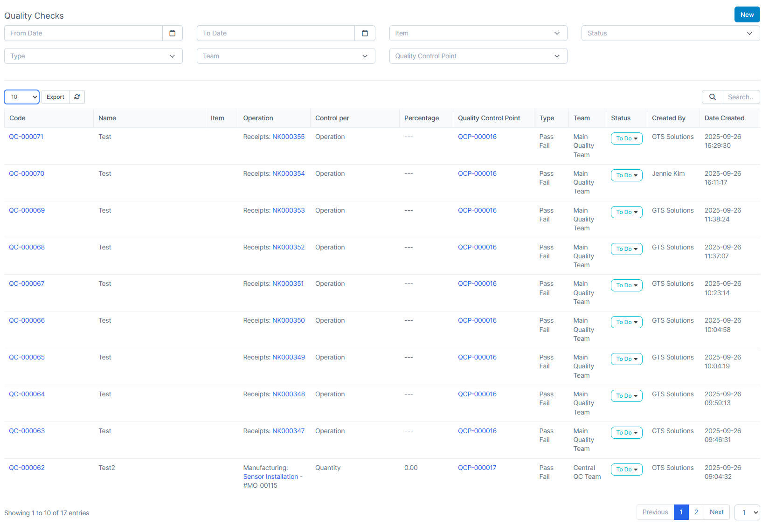
Task: Open To Do status menu for QC-000062
Action: 626,470
